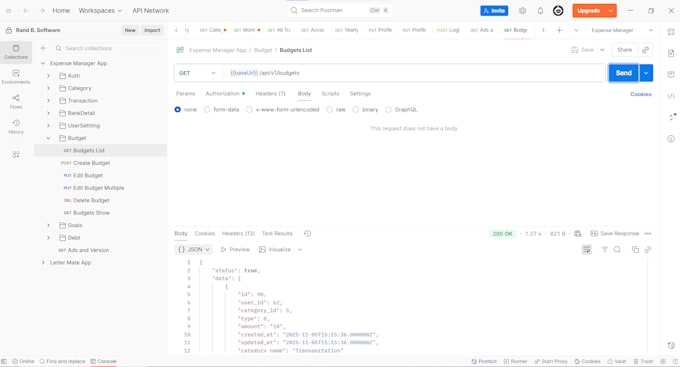
Task: Open the GET method dropdown
Action: [x=197, y=73]
